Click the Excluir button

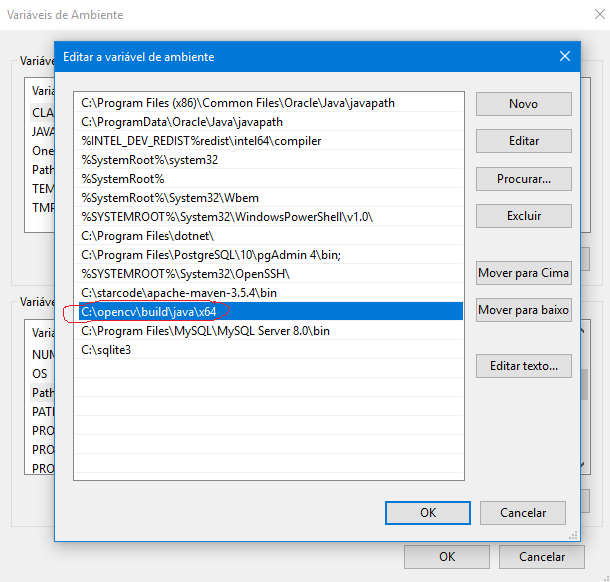(x=523, y=216)
